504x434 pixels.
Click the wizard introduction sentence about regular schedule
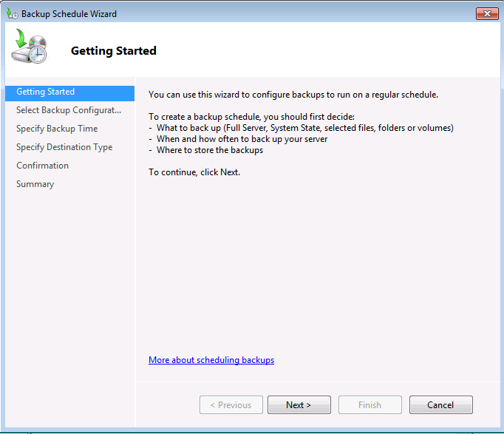tap(293, 95)
